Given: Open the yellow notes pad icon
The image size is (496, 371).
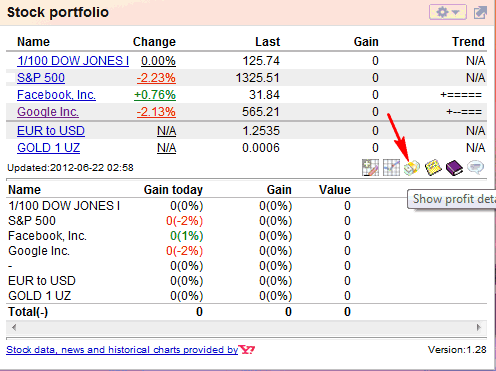Looking at the screenshot, I should (433, 167).
